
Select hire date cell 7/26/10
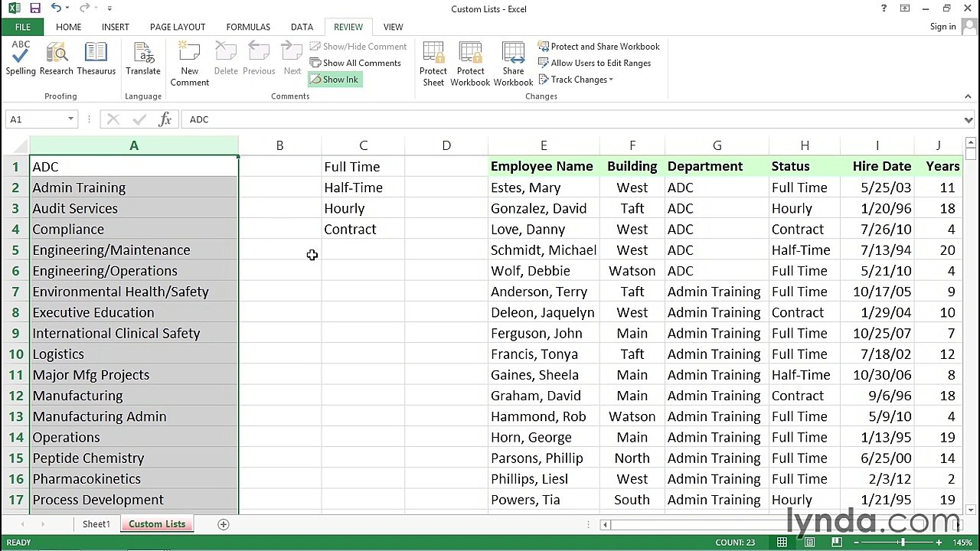point(877,230)
